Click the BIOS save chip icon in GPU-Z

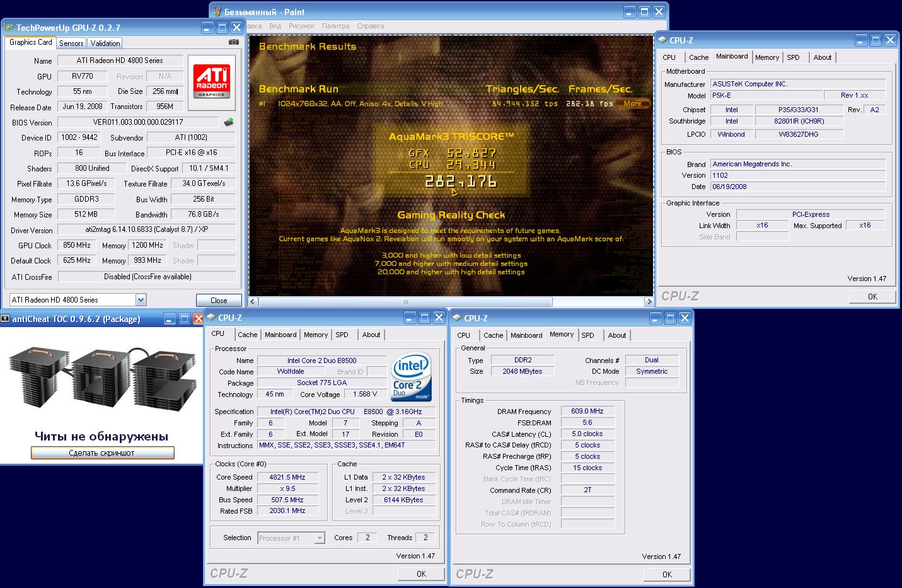click(x=229, y=122)
